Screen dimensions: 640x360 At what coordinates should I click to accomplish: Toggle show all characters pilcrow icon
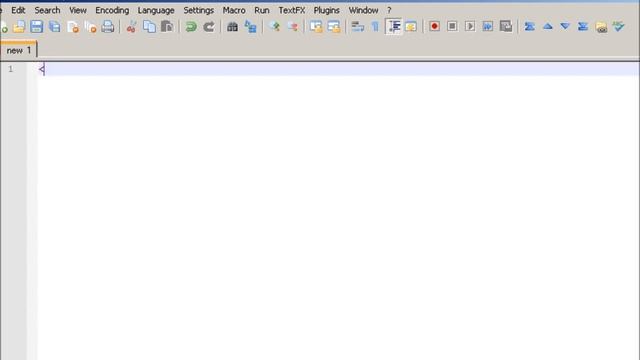pos(375,27)
